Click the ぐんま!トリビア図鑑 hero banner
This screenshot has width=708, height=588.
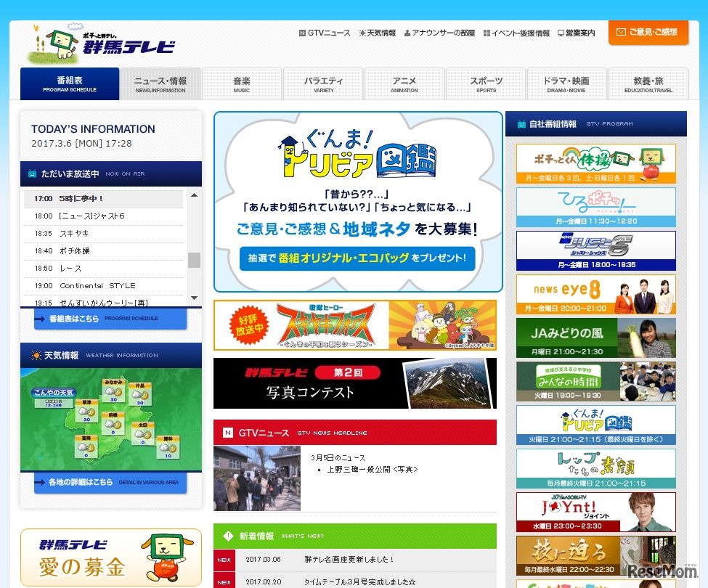click(x=356, y=202)
